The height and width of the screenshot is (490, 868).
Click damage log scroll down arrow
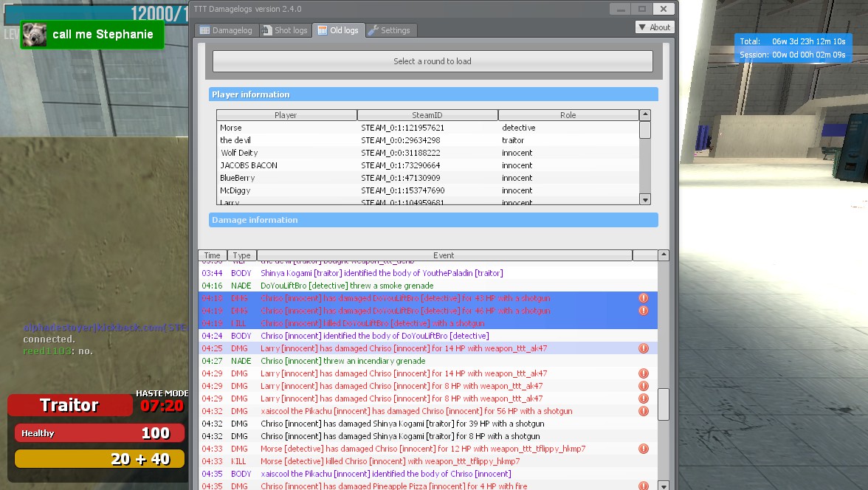[663, 486]
